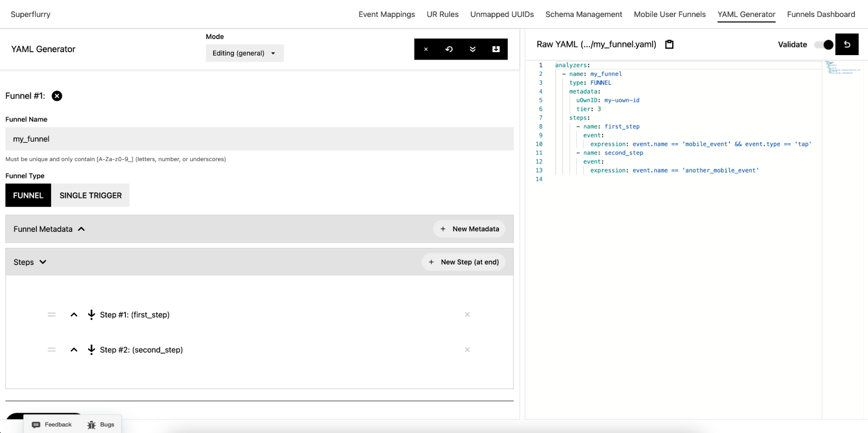
Task: Click drag handle of Step #2
Action: point(52,350)
